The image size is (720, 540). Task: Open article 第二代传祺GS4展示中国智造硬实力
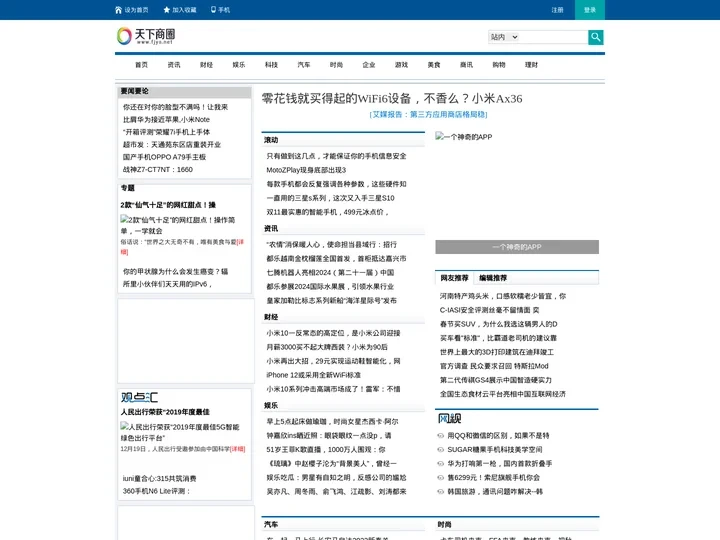496,380
